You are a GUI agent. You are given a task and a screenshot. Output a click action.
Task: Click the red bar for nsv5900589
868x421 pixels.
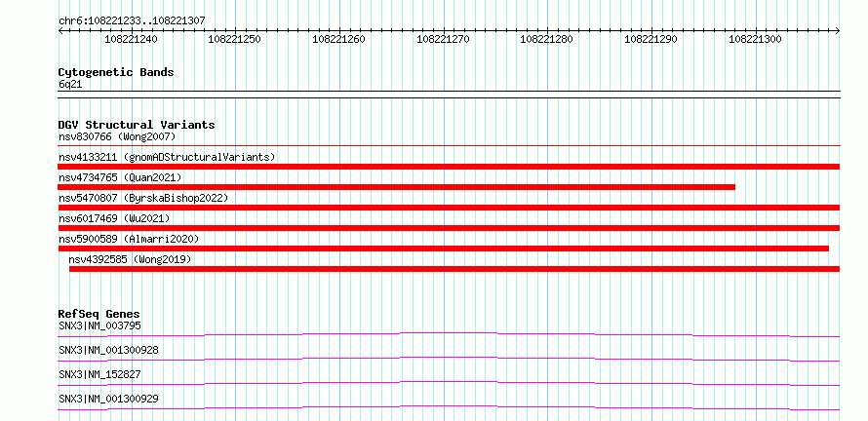coord(444,249)
